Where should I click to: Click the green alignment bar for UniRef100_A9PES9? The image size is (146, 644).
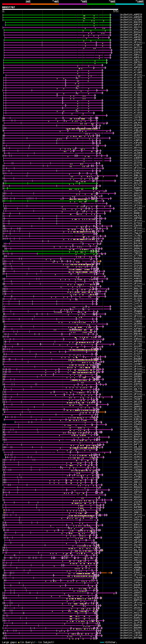pyautogui.click(x=57, y=15)
